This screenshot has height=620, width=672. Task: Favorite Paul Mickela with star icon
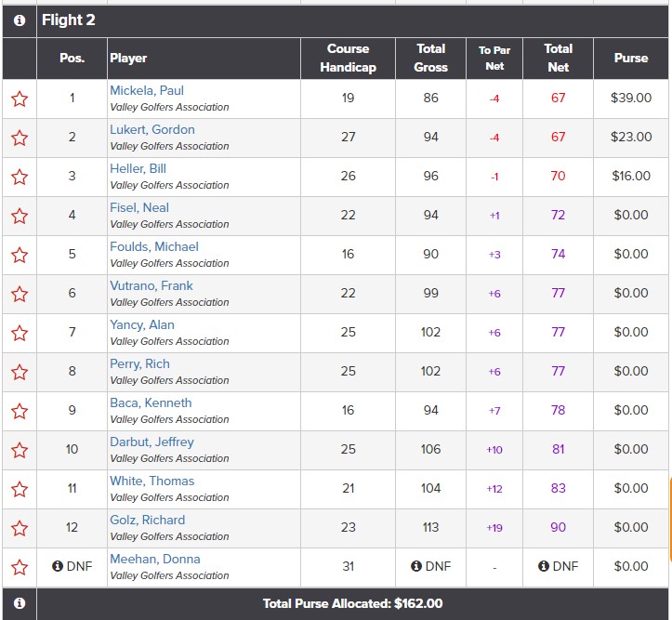pos(20,99)
